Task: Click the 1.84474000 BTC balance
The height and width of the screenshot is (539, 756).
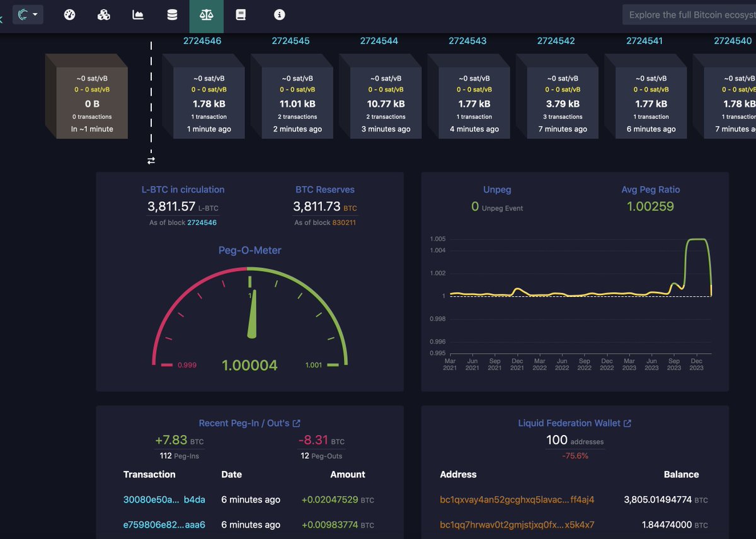Action: pyautogui.click(x=675, y=525)
